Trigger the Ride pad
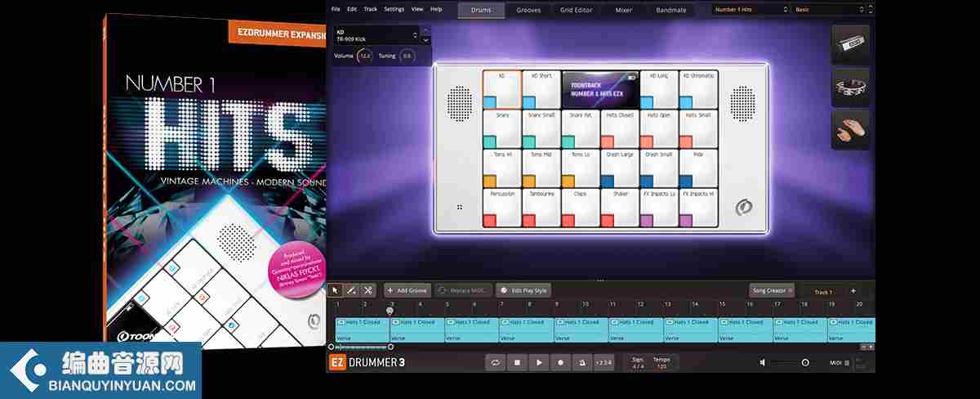This screenshot has width=980, height=399. [699, 168]
